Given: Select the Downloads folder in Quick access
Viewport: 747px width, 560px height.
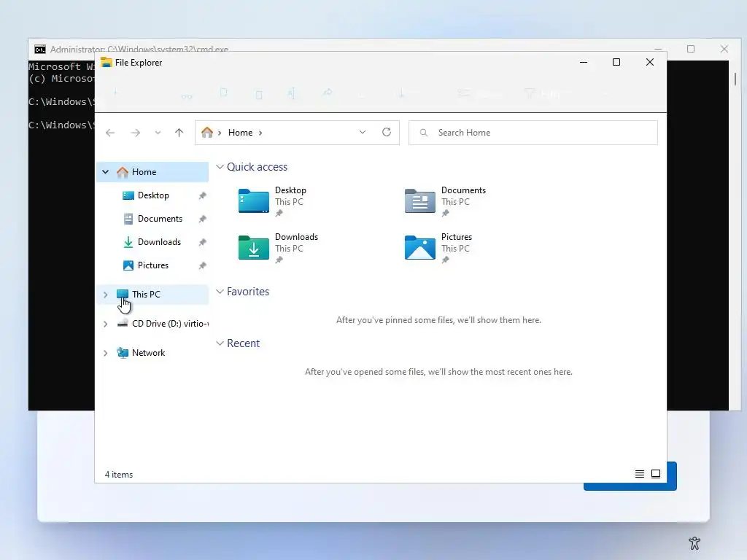Looking at the screenshot, I should click(279, 248).
